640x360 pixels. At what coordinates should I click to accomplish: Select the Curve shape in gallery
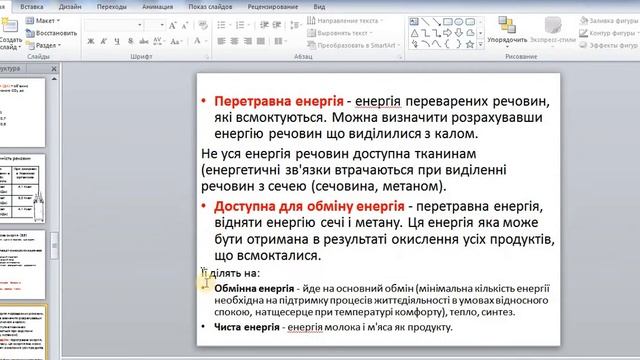pyautogui.click(x=436, y=44)
